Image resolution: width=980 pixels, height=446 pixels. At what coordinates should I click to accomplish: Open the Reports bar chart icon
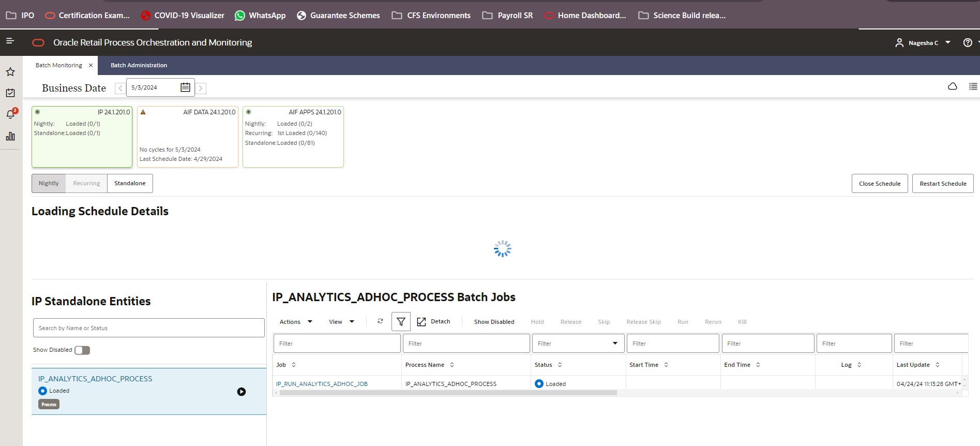point(10,136)
